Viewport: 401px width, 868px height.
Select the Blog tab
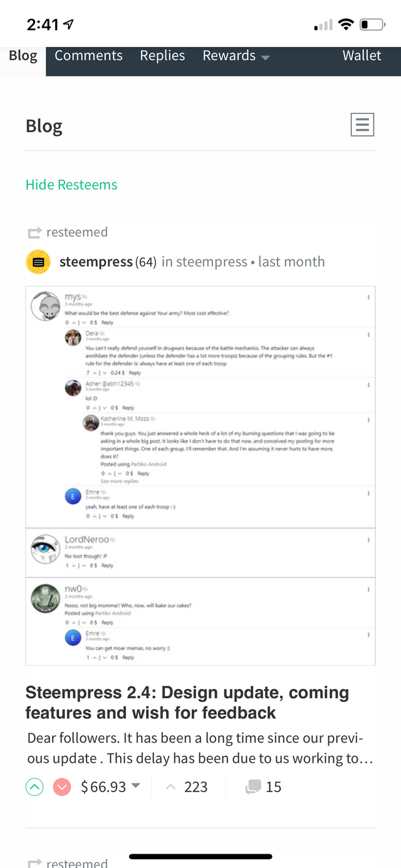[x=23, y=56]
